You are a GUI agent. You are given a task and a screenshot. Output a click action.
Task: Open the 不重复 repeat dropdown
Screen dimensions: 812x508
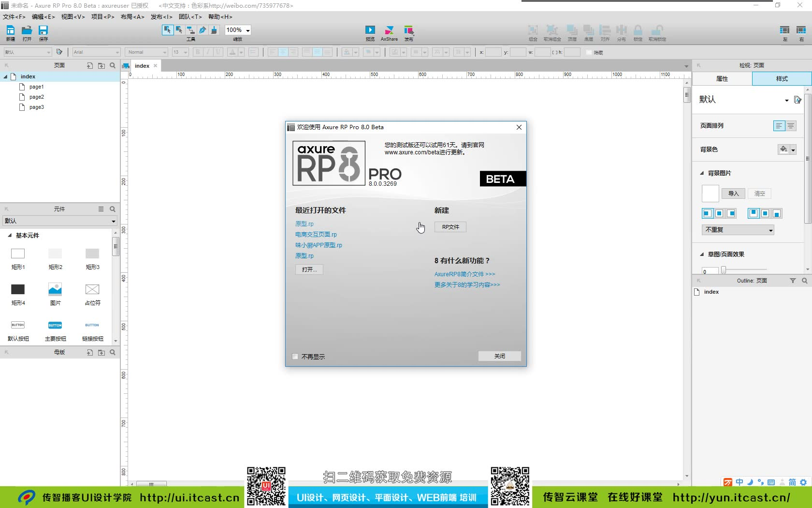(x=738, y=230)
